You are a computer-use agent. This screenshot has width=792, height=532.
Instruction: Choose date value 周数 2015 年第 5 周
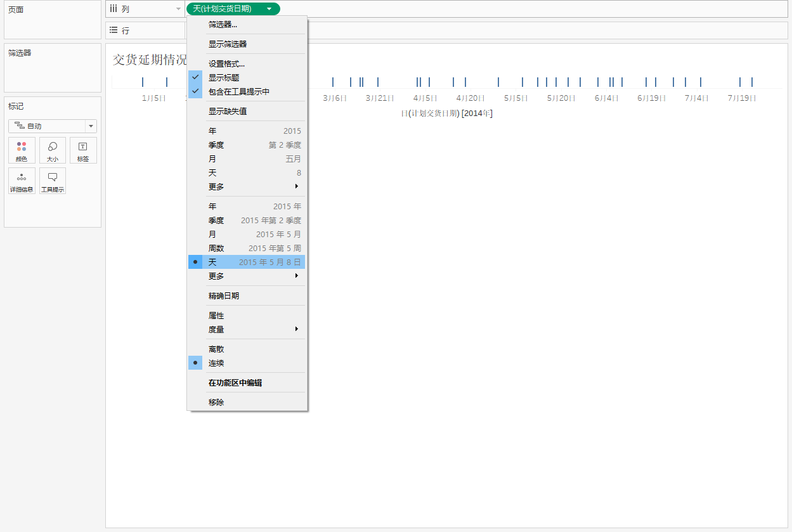tap(247, 249)
